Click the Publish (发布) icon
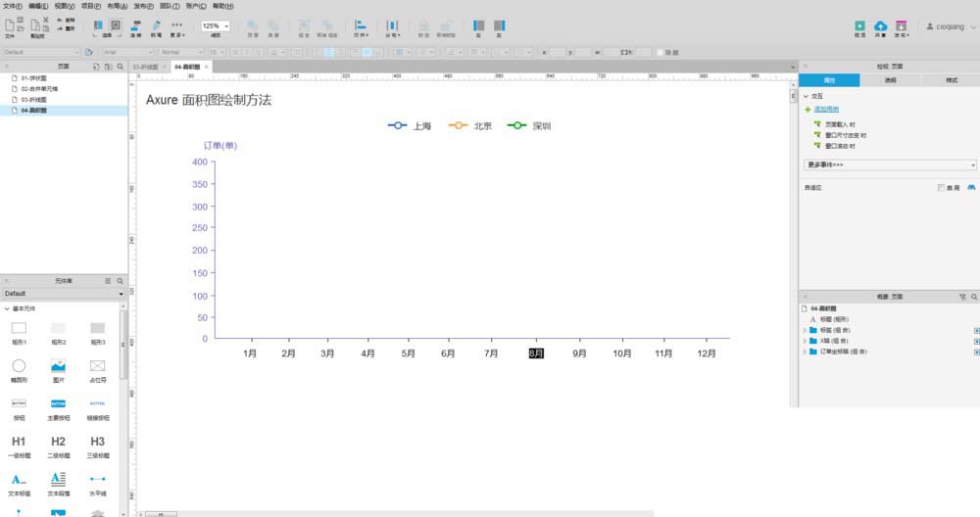The image size is (980, 517). (901, 25)
